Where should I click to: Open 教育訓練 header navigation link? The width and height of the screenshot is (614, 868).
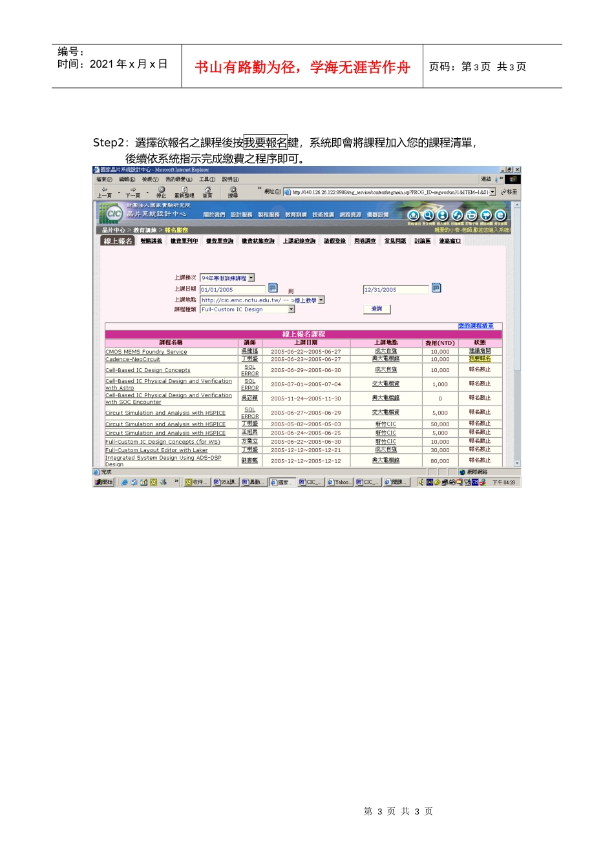tap(296, 214)
